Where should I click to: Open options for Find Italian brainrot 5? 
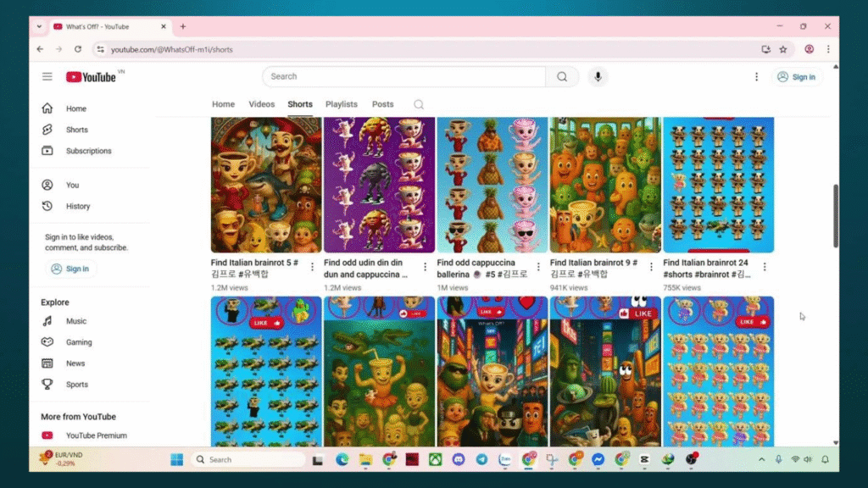(x=312, y=267)
